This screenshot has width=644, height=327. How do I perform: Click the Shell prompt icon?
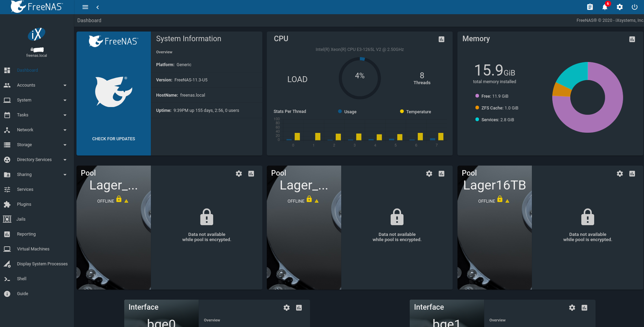(x=7, y=279)
